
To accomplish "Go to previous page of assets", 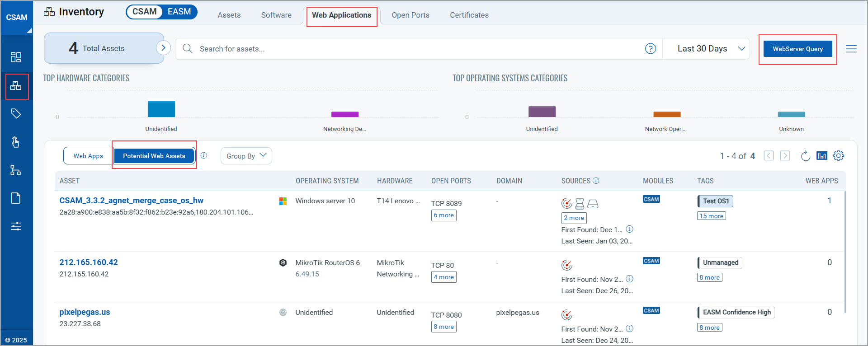I will 769,156.
